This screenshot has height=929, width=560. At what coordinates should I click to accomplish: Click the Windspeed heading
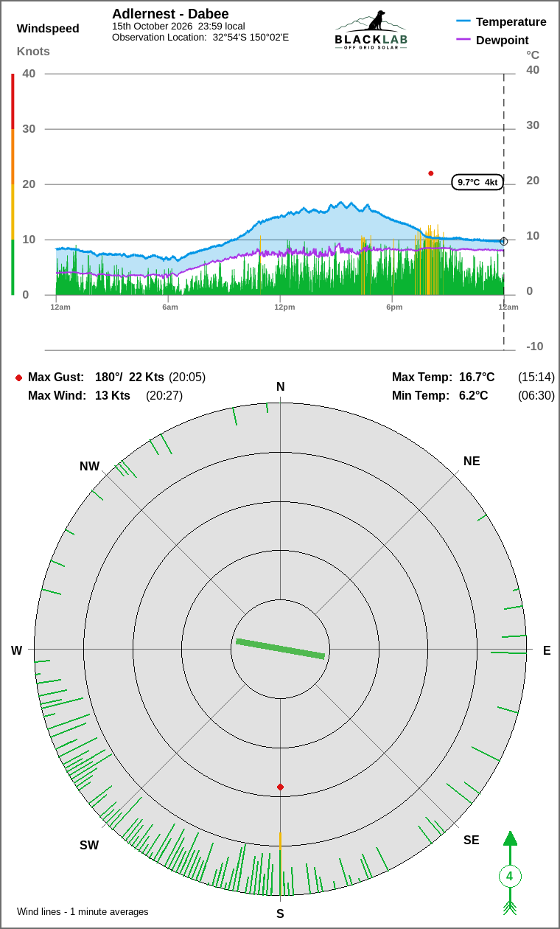[x=48, y=29]
